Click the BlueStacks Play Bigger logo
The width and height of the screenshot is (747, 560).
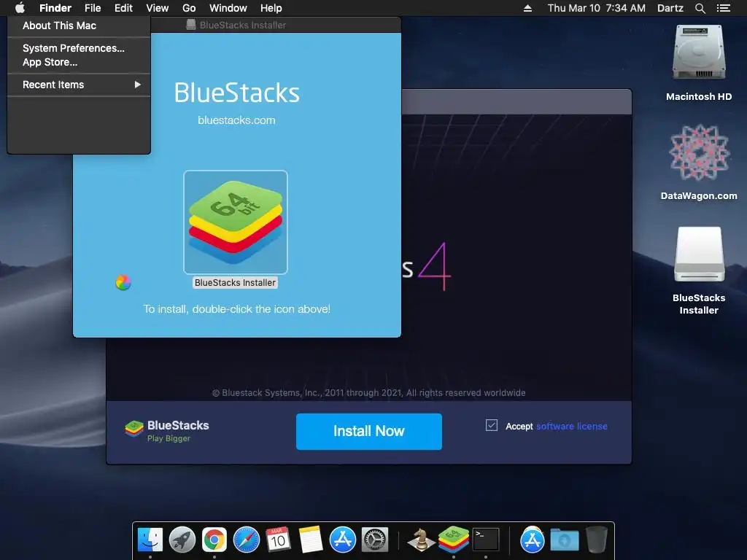[167, 430]
